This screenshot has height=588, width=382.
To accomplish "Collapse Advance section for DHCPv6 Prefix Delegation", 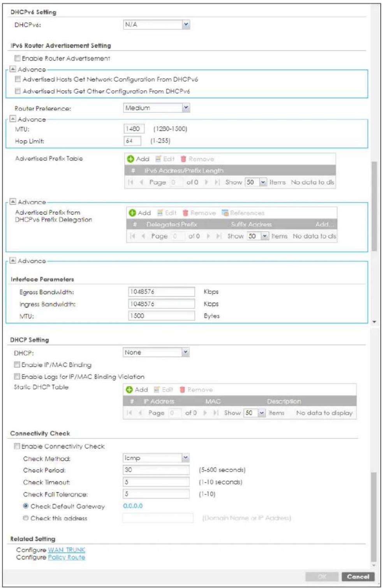I will pyautogui.click(x=13, y=201).
